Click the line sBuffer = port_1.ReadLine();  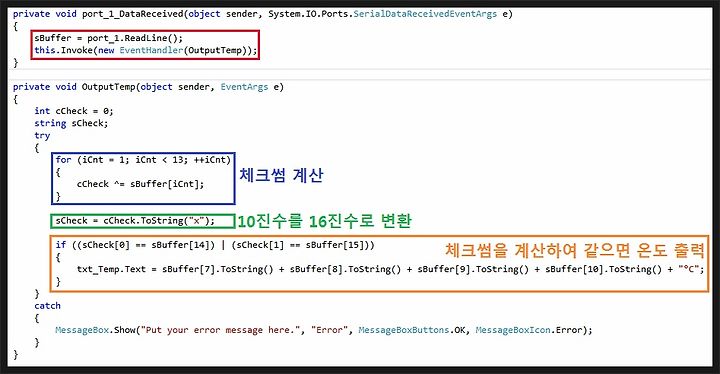(x=108, y=38)
